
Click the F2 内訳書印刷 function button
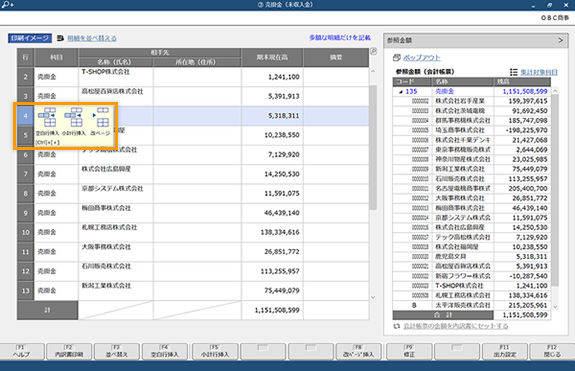69,352
